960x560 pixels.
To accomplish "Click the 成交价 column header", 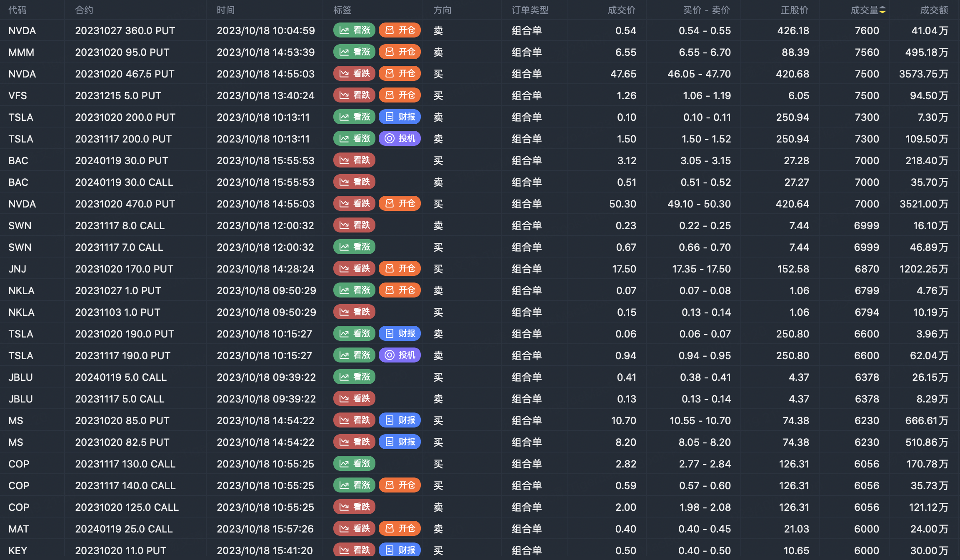I will pyautogui.click(x=622, y=10).
